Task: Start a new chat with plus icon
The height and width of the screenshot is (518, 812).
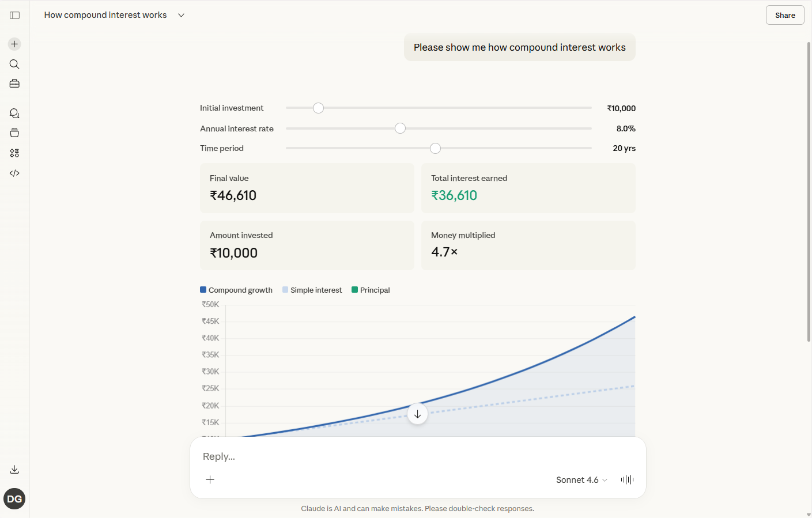Action: [x=14, y=44]
